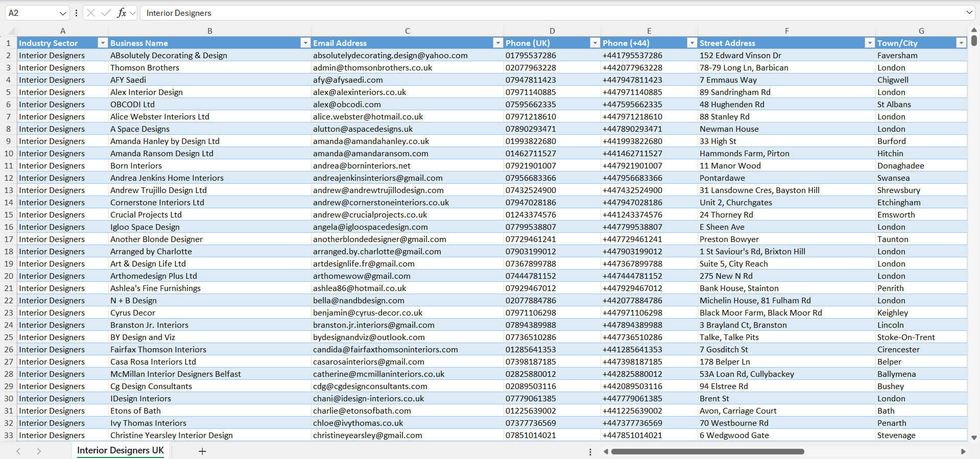Select town cell 'Burford'
The width and height of the screenshot is (980, 459).
(921, 141)
